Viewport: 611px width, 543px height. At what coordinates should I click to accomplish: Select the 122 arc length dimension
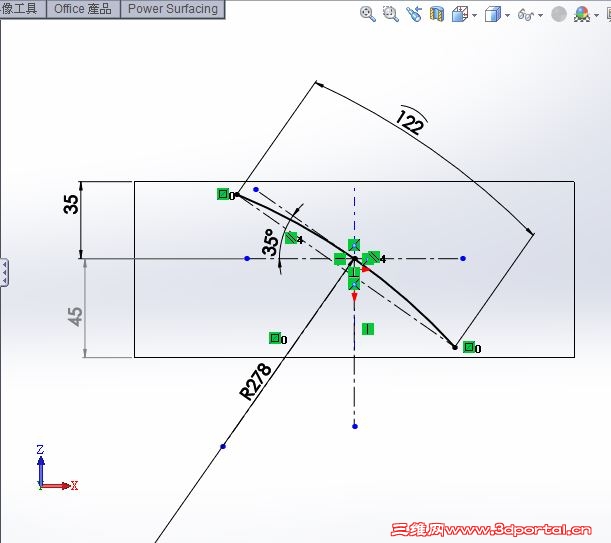[411, 120]
